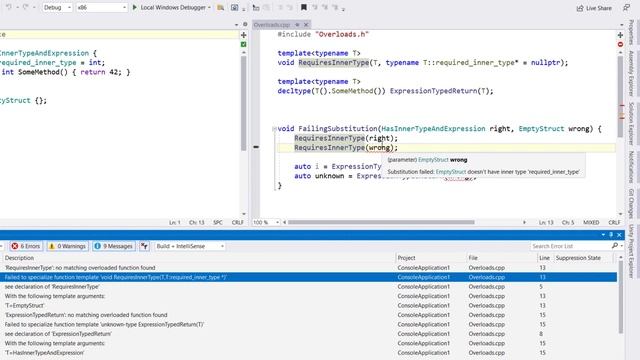Click the green plus split icon in the left editor
The image size is (640, 360).
(244, 35)
